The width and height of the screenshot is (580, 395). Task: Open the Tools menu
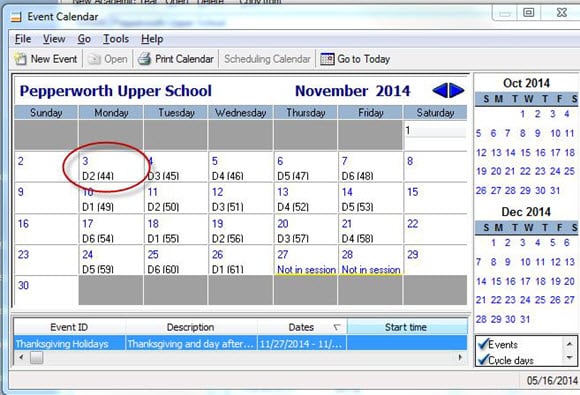point(116,39)
